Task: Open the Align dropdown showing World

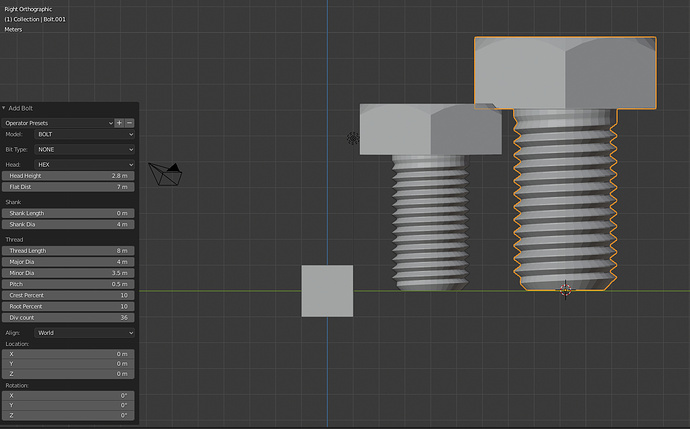Action: point(84,333)
